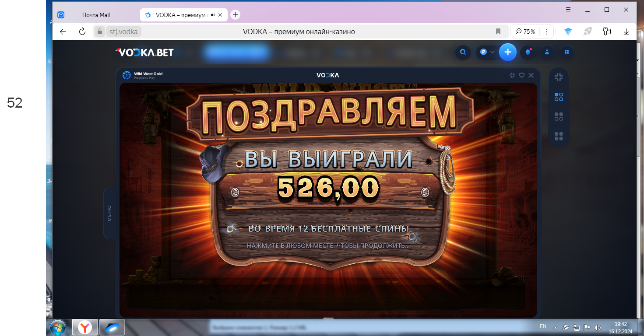Open the casino search magnifier icon
The height and width of the screenshot is (336, 644).
tap(463, 52)
